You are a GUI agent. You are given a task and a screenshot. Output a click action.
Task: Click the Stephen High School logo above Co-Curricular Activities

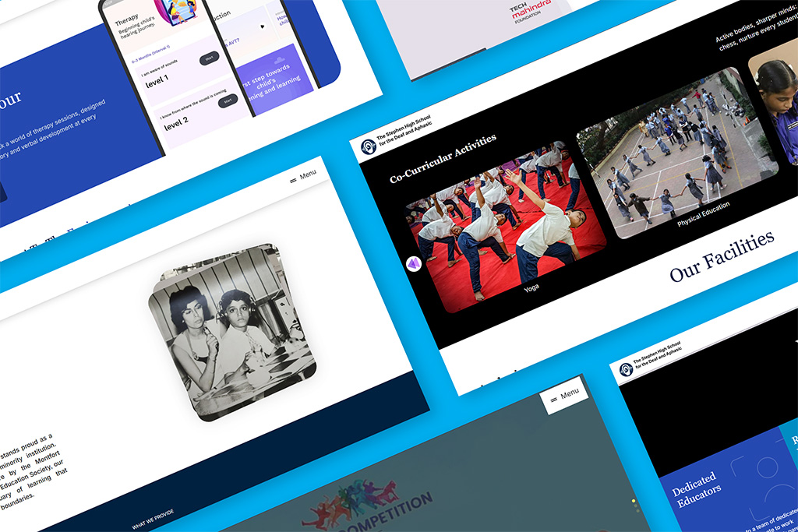369,147
